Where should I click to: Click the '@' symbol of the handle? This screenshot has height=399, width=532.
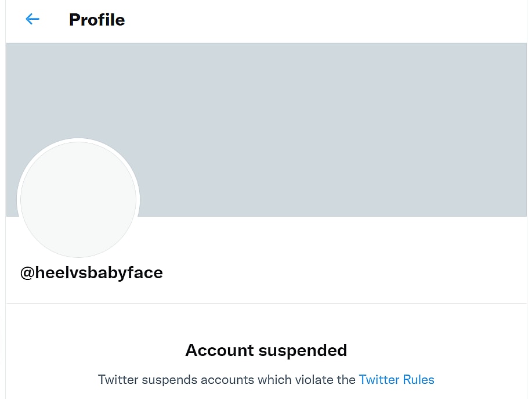pyautogui.click(x=27, y=272)
